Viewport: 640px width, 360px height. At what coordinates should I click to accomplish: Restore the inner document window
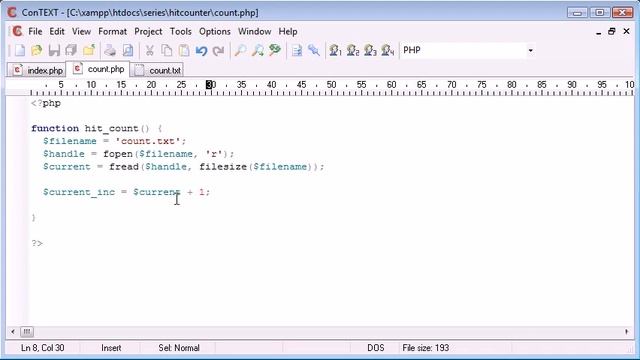(611, 31)
